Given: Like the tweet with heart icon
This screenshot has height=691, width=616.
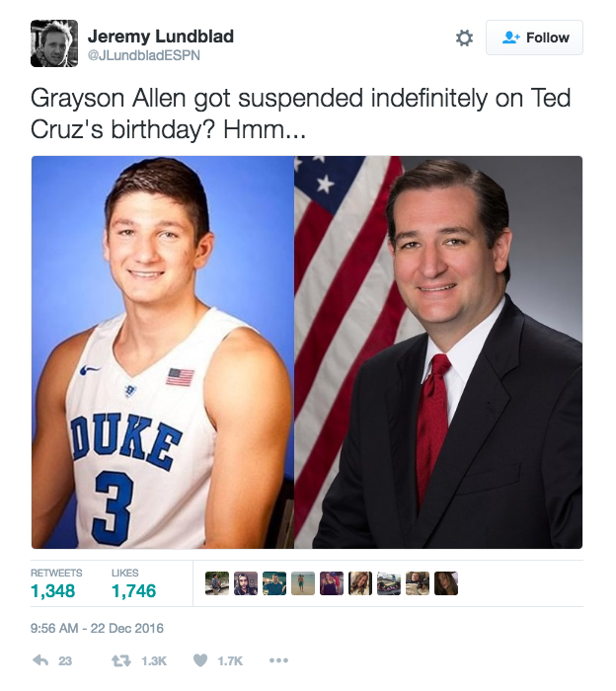Looking at the screenshot, I should coord(200,660).
